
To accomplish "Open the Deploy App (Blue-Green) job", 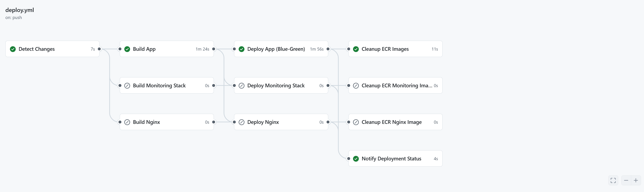I will tap(276, 49).
